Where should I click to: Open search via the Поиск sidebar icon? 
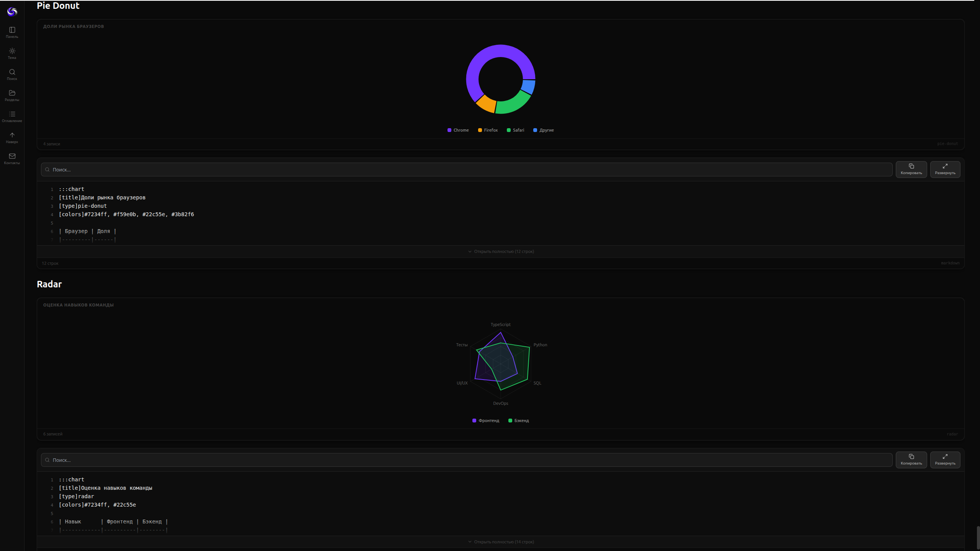12,74
